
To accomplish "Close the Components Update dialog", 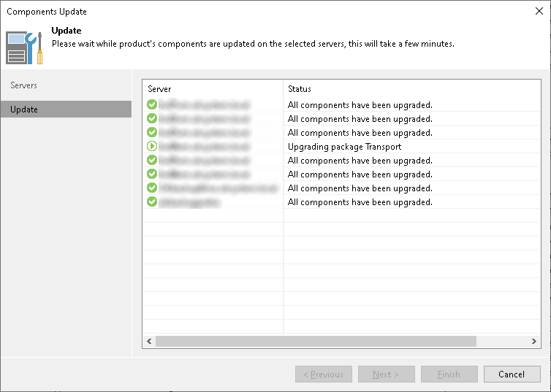I will click(539, 11).
